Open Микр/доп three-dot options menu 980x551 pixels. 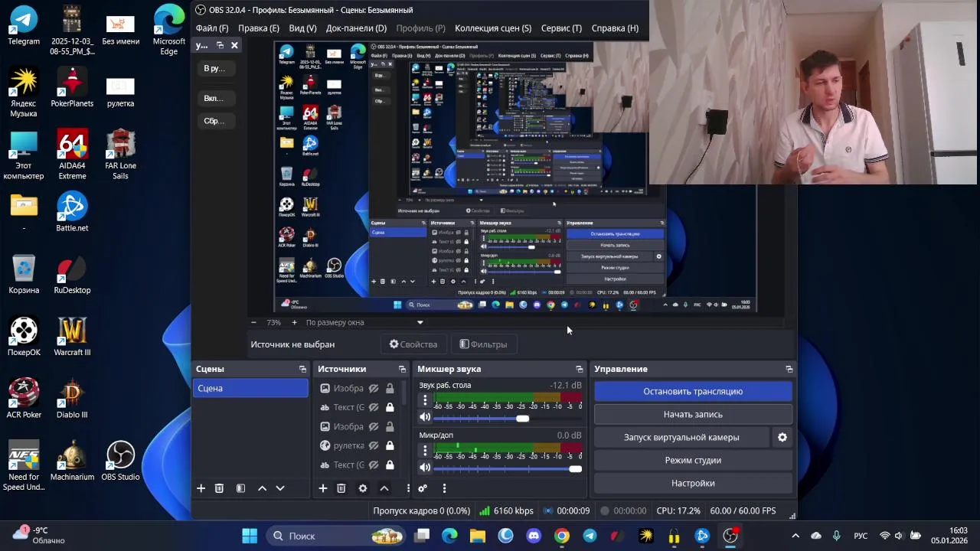(x=425, y=450)
